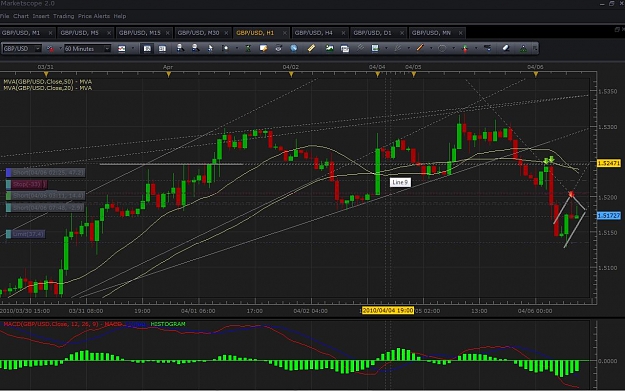Click the zoom out magnifier icon
Viewport: 625px width, 391px height.
click(x=195, y=48)
